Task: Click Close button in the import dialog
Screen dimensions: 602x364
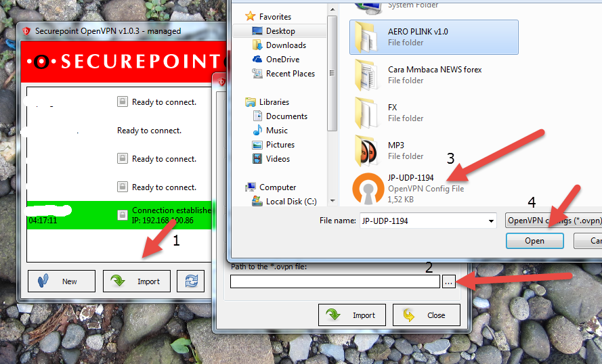Action: point(426,315)
